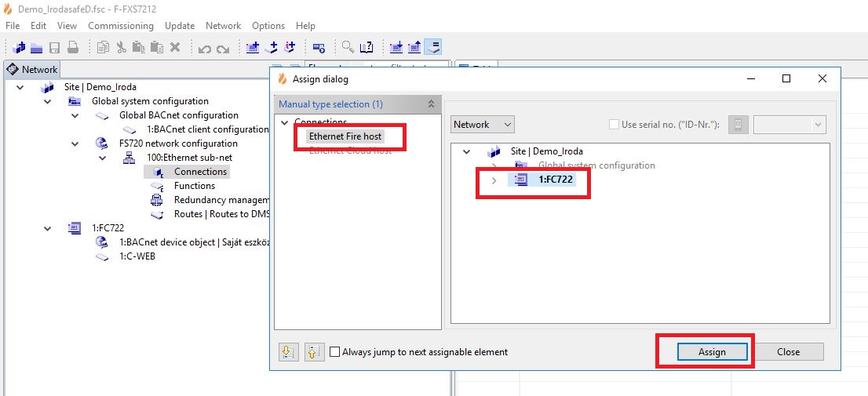The image size is (868, 396).
Task: Tick the Use serial no. checkbox
Action: tap(615, 125)
